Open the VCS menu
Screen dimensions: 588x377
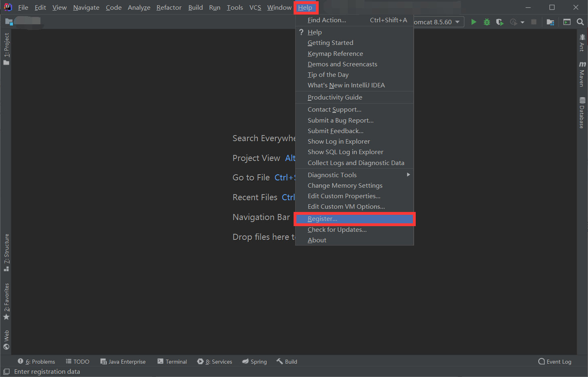click(x=255, y=7)
